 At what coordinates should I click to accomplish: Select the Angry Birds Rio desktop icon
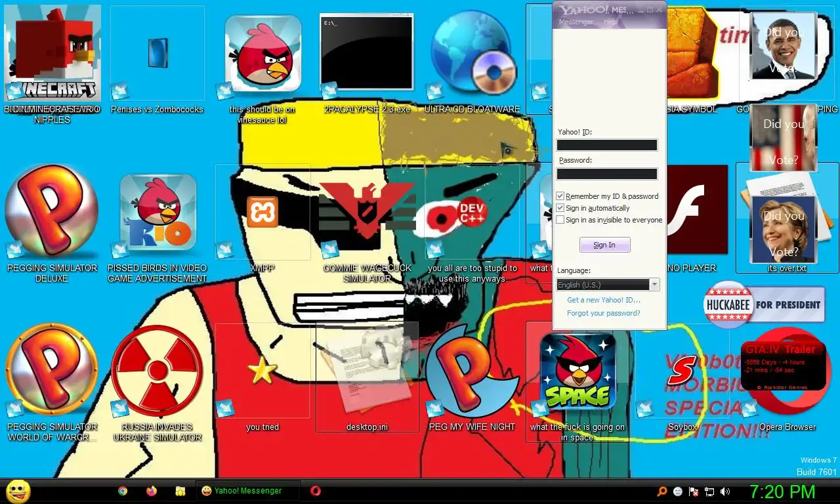pyautogui.click(x=157, y=211)
